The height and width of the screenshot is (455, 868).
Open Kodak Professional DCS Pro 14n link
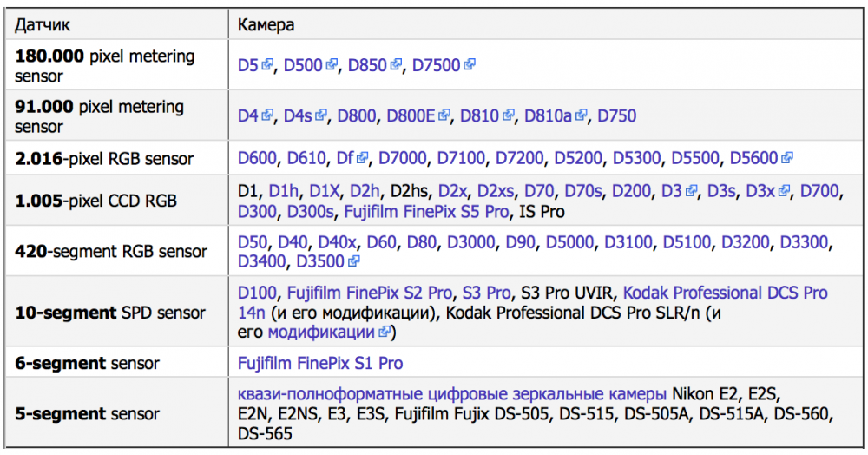click(725, 293)
